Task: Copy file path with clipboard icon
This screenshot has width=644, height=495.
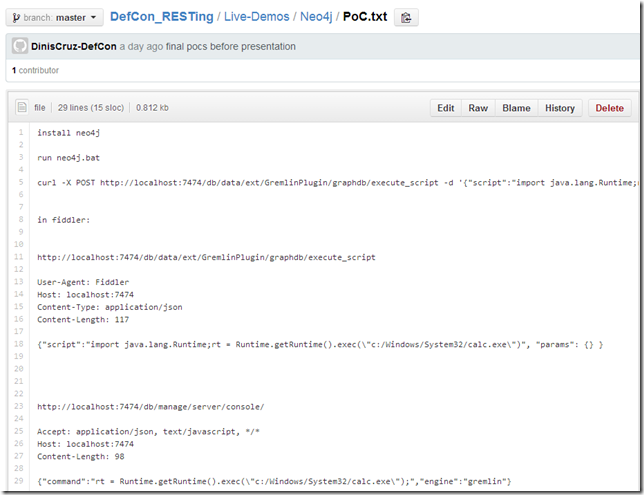Action: coord(406,18)
